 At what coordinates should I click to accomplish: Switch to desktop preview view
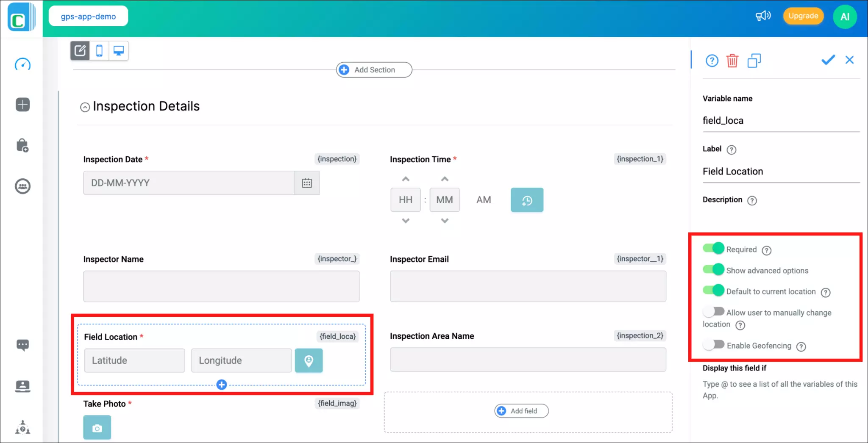click(x=118, y=50)
